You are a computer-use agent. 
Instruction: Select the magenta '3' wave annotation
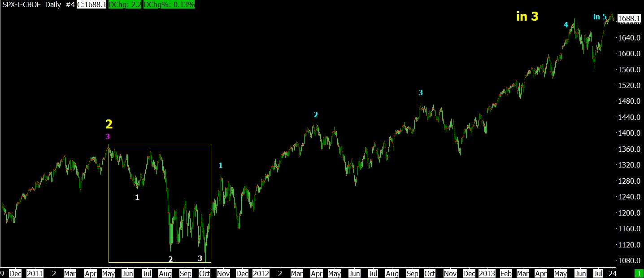[108, 137]
